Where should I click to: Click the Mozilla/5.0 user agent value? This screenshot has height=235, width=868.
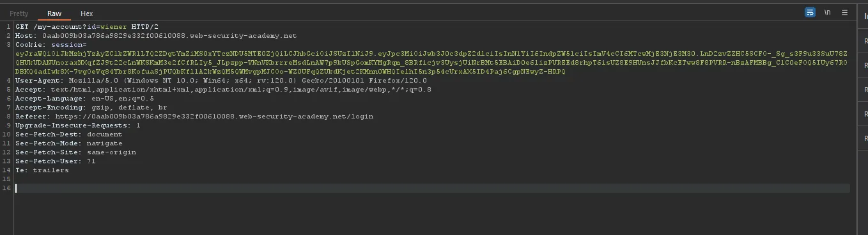coord(247,81)
